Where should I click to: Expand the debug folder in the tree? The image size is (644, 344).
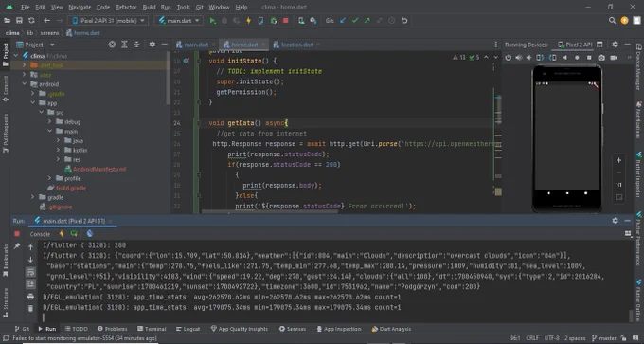tap(49, 122)
